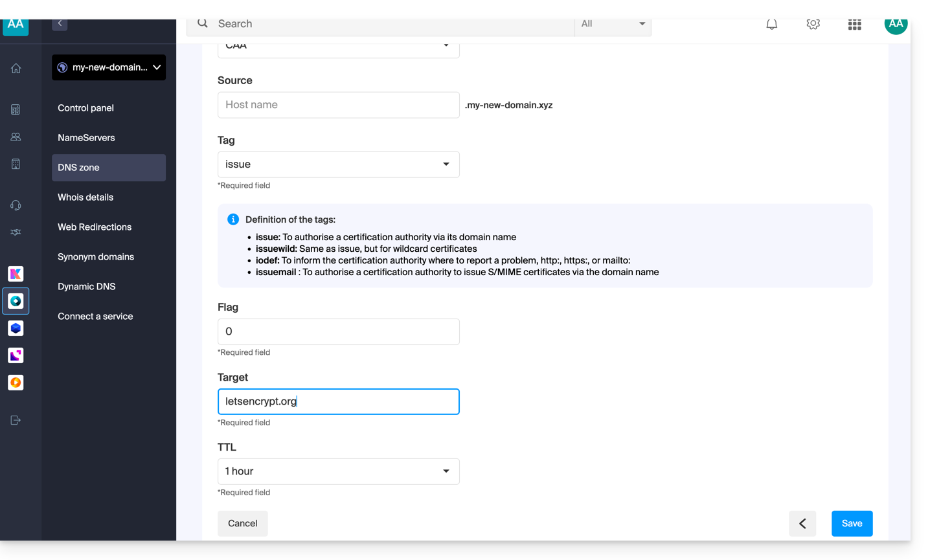The image size is (930, 560).
Task: Open the users group icon
Action: click(x=16, y=137)
